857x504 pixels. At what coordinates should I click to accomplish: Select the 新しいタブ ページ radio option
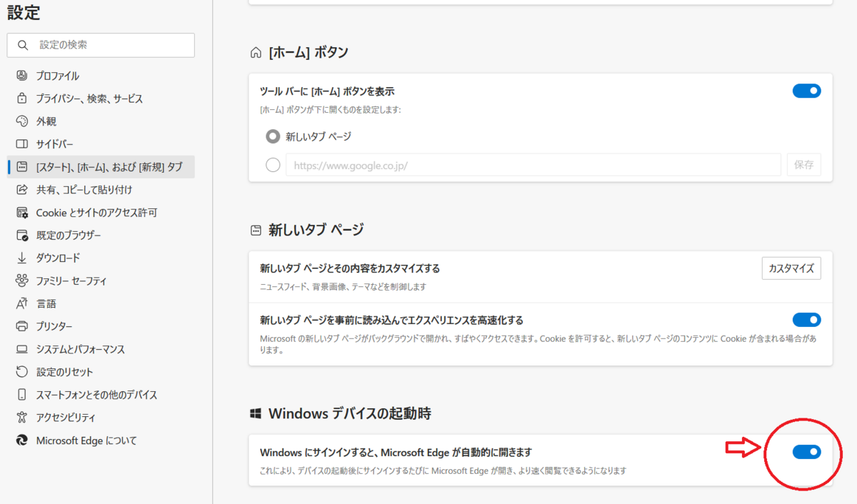(273, 136)
